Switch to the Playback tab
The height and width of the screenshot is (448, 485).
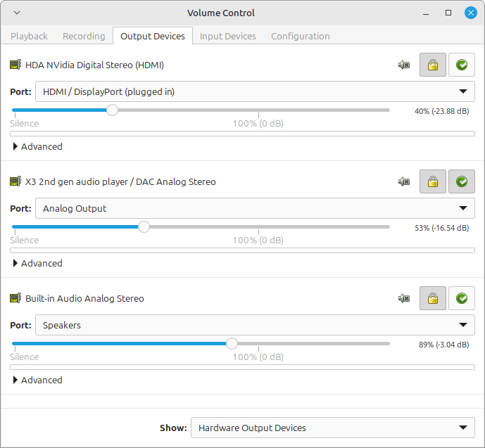pyautogui.click(x=29, y=36)
